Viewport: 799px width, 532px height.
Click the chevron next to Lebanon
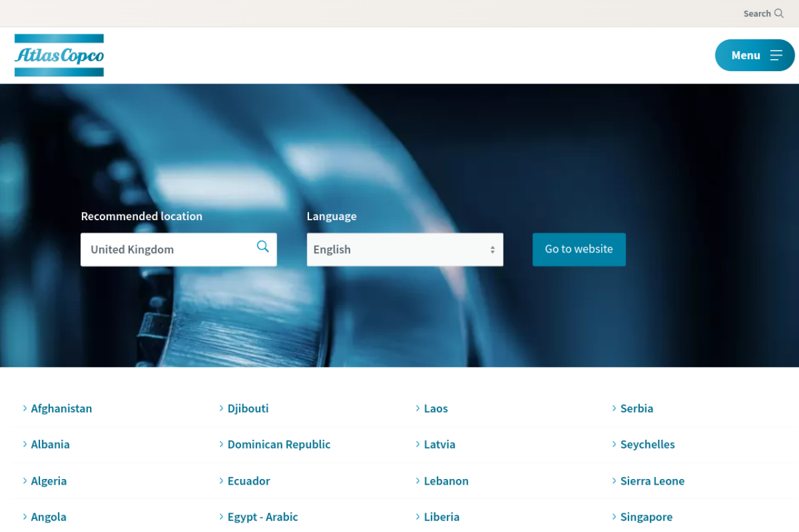pyautogui.click(x=418, y=480)
